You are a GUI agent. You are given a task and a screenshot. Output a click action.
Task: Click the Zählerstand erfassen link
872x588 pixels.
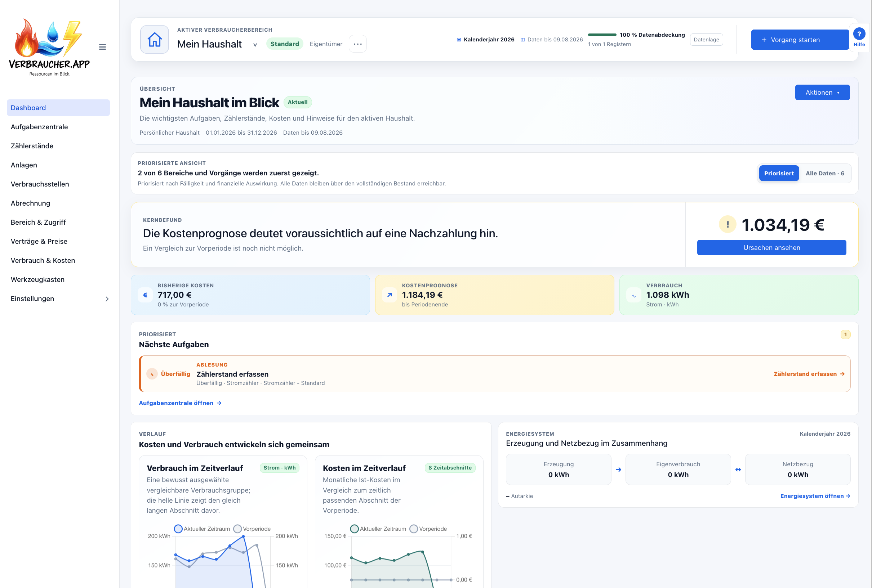(x=809, y=374)
